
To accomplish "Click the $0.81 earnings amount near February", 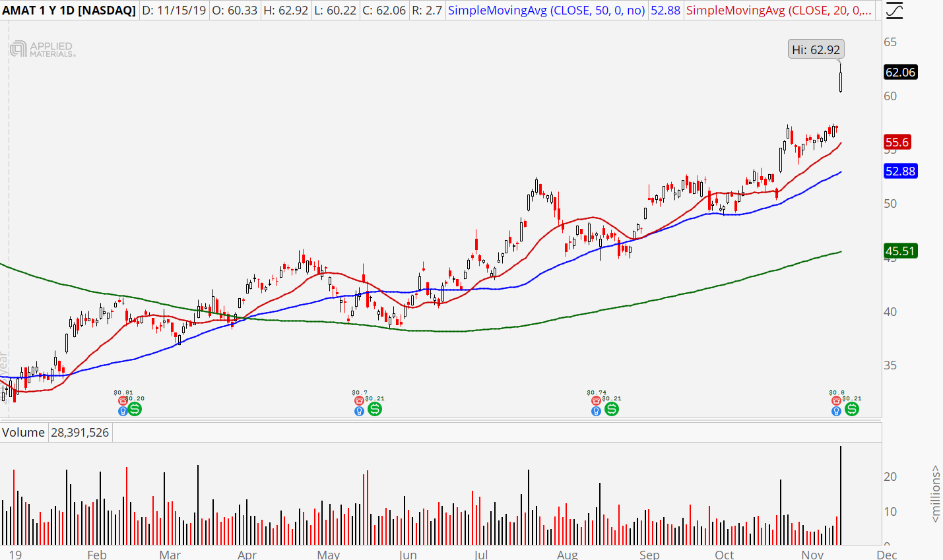I will point(123,392).
